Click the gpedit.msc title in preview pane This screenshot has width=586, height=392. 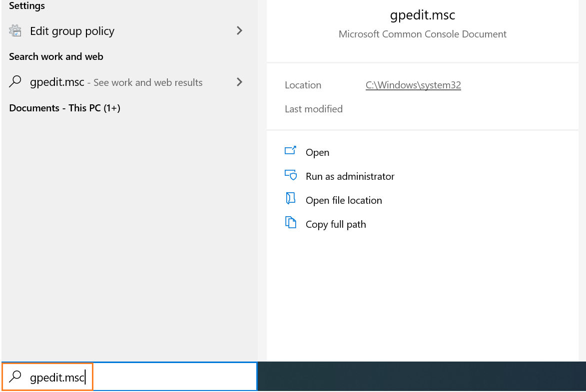[x=422, y=15]
